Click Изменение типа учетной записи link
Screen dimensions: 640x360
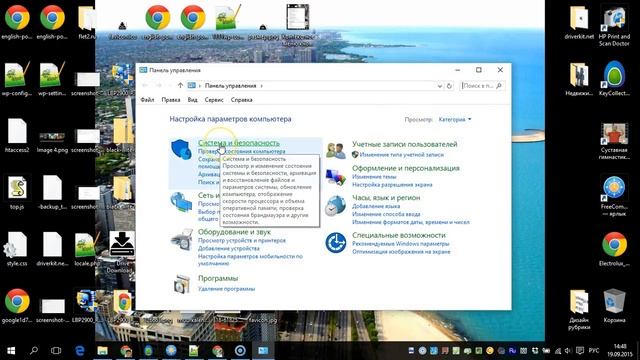pyautogui.click(x=402, y=155)
